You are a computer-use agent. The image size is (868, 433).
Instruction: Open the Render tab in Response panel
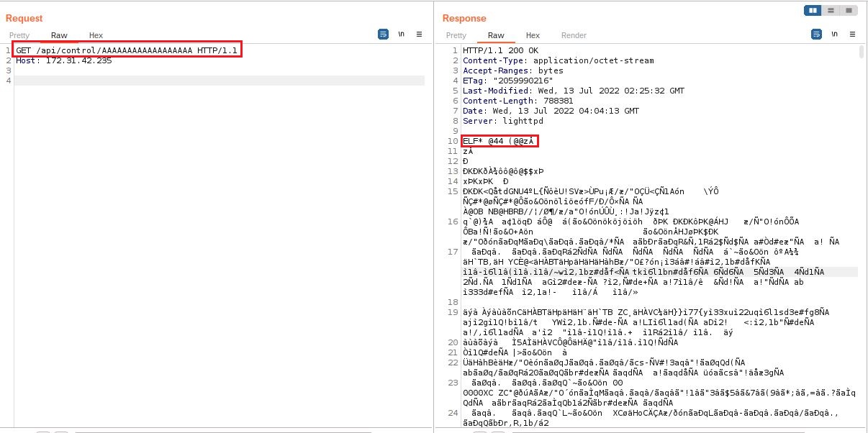[x=574, y=35]
